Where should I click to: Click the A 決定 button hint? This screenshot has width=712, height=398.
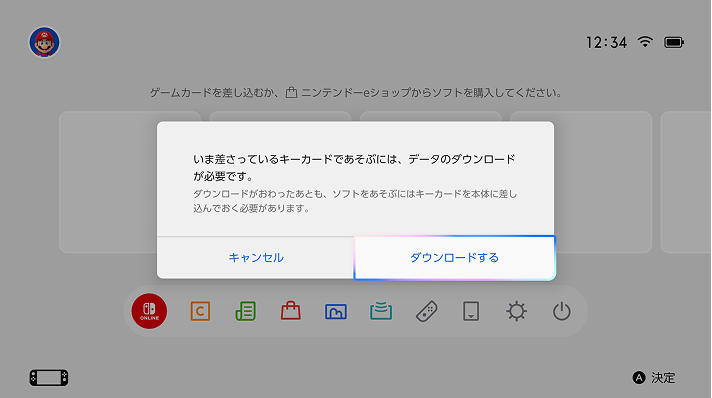[x=654, y=378]
